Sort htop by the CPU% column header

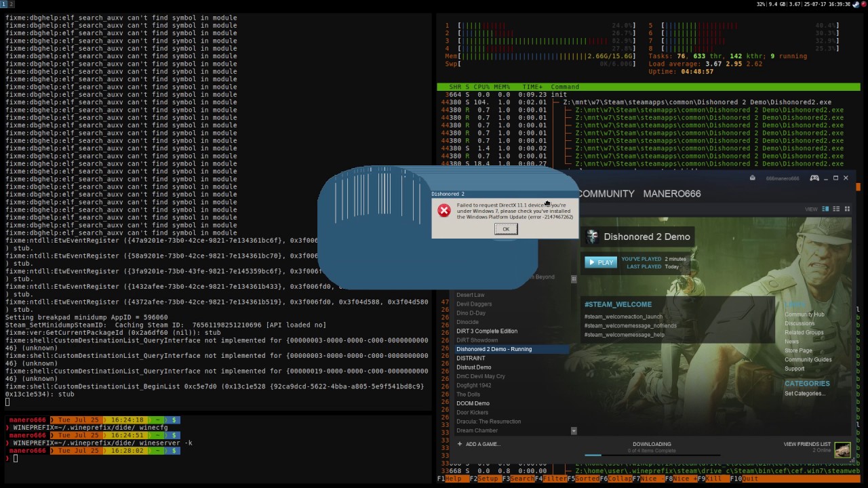(x=481, y=87)
